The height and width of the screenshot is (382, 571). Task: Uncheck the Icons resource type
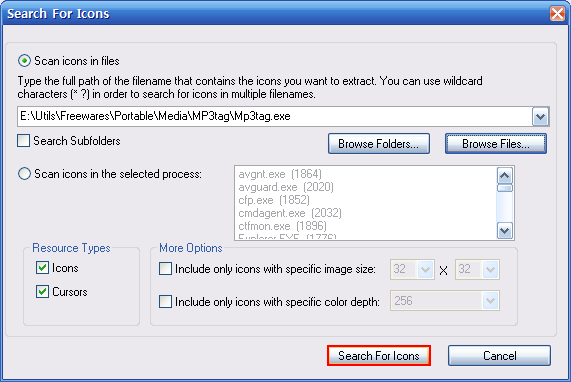click(42, 268)
